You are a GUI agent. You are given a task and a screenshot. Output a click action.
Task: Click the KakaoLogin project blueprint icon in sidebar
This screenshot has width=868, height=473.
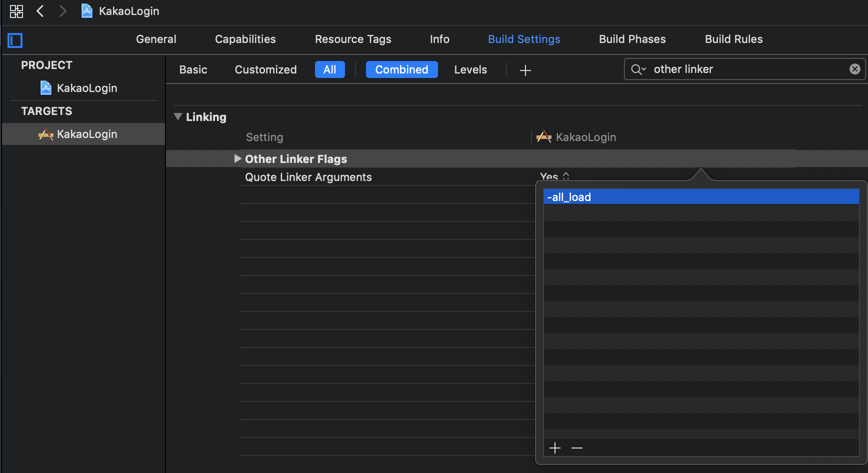pyautogui.click(x=46, y=88)
